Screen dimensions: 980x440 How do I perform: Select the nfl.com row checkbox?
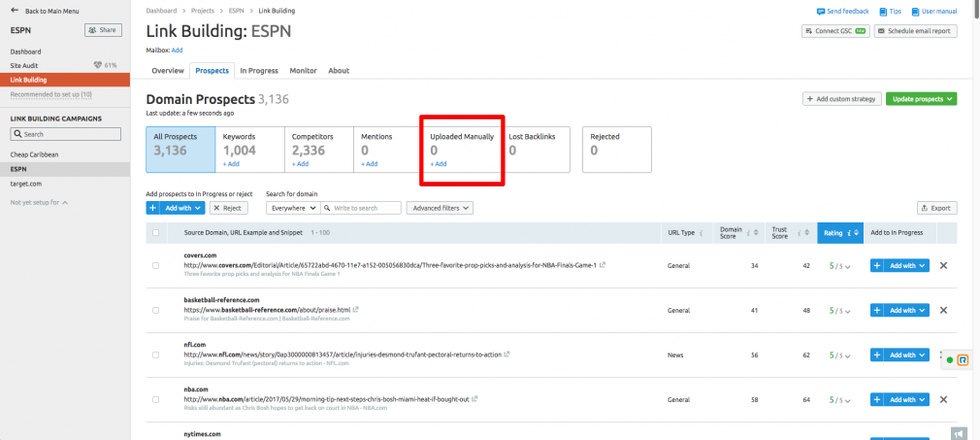click(155, 355)
